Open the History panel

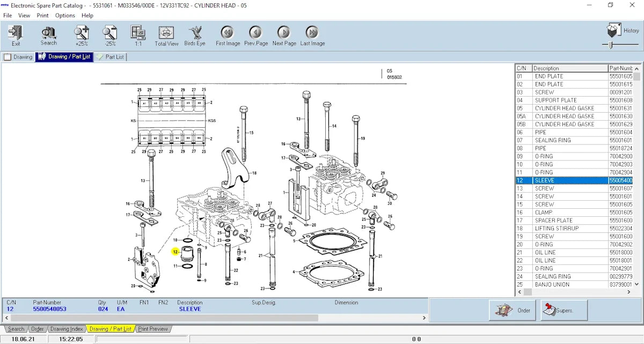click(622, 31)
